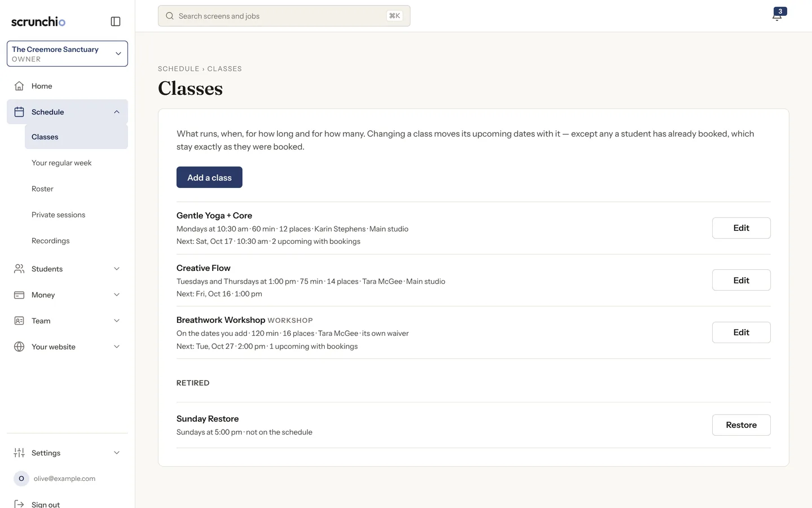Open the notifications bell
The height and width of the screenshot is (508, 812).
coord(778,15)
